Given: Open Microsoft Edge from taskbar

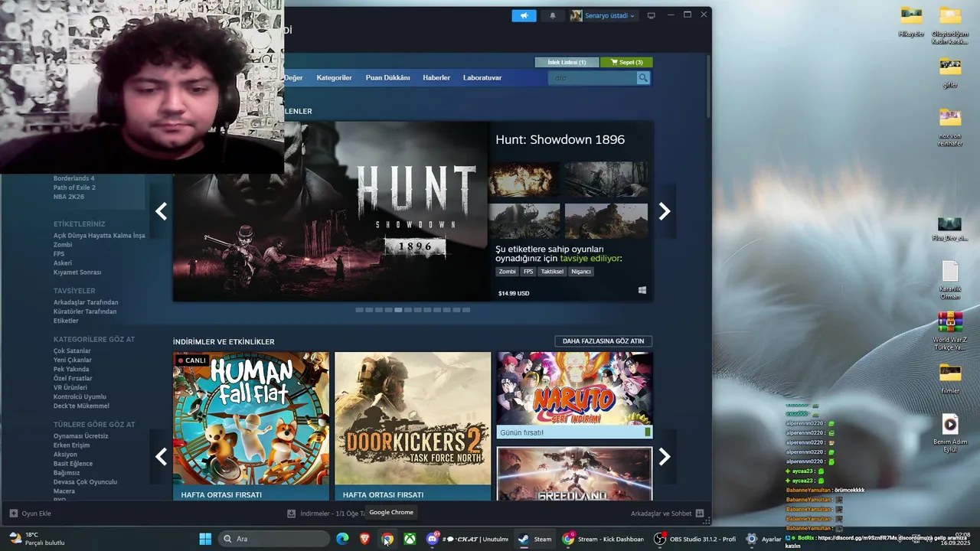Looking at the screenshot, I should coord(342,539).
